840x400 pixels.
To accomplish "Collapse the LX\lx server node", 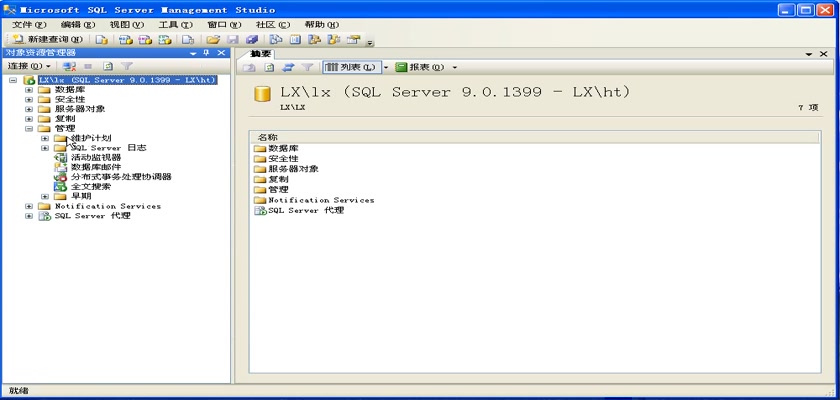I will tap(13, 80).
